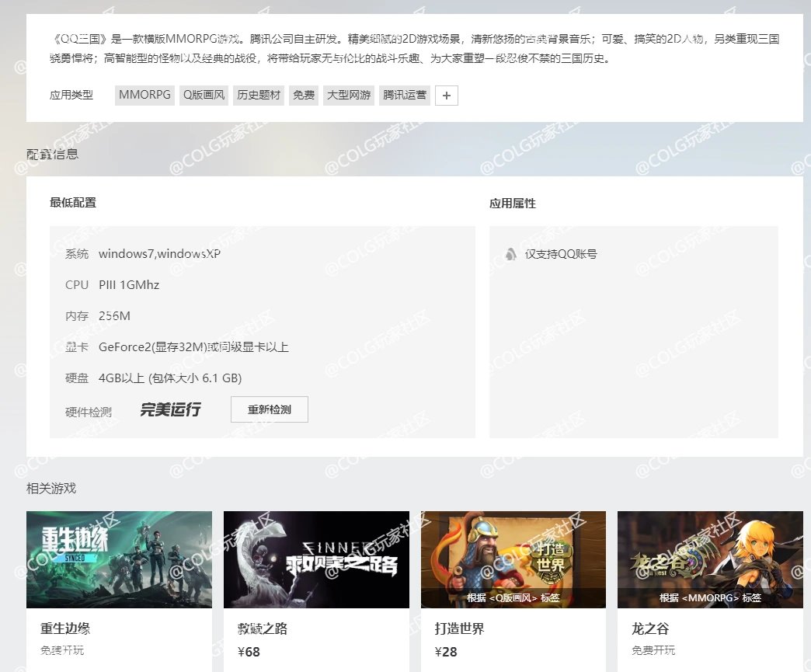
Task: Click the PIII 1GMhz CPU value
Action: click(x=129, y=285)
